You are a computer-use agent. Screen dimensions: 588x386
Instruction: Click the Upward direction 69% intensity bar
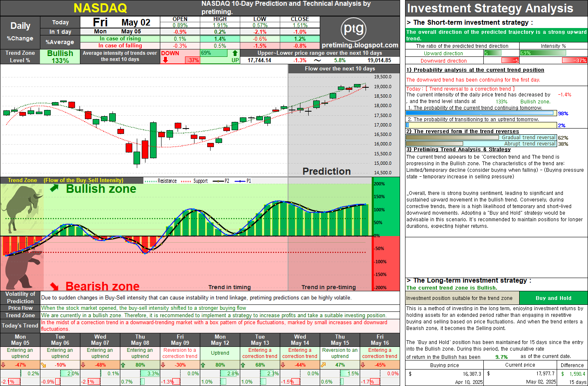coord(543,53)
